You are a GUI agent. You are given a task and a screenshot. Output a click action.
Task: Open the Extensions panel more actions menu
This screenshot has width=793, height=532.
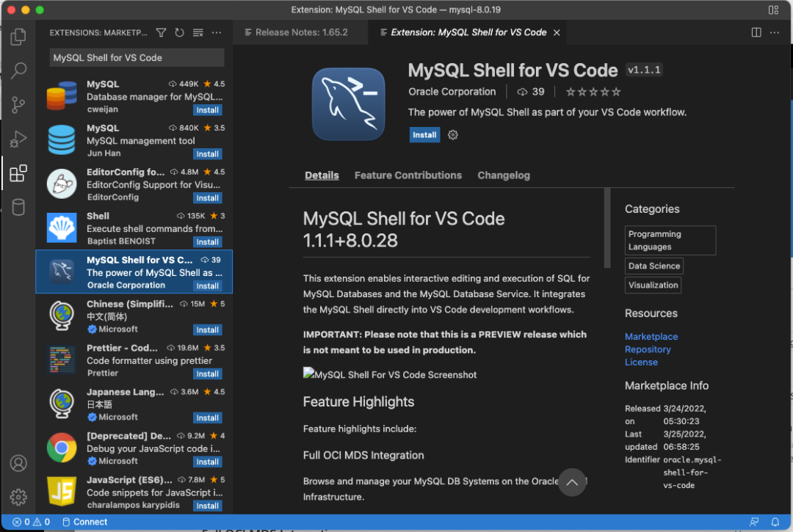(x=217, y=32)
